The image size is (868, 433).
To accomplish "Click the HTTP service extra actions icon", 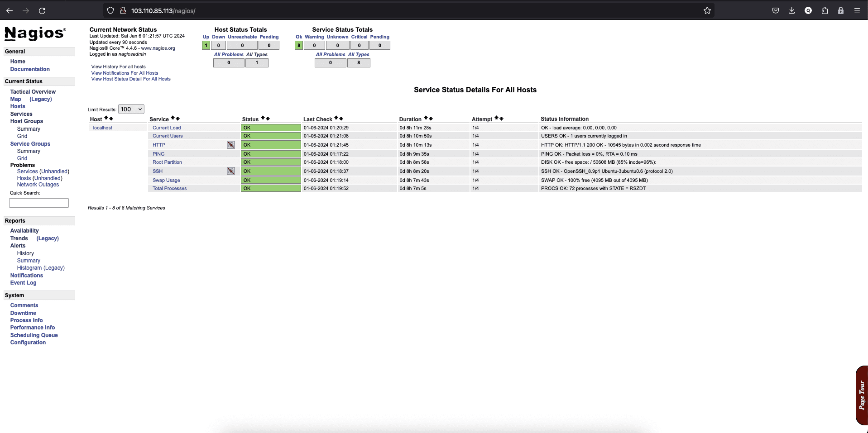I will [x=231, y=145].
